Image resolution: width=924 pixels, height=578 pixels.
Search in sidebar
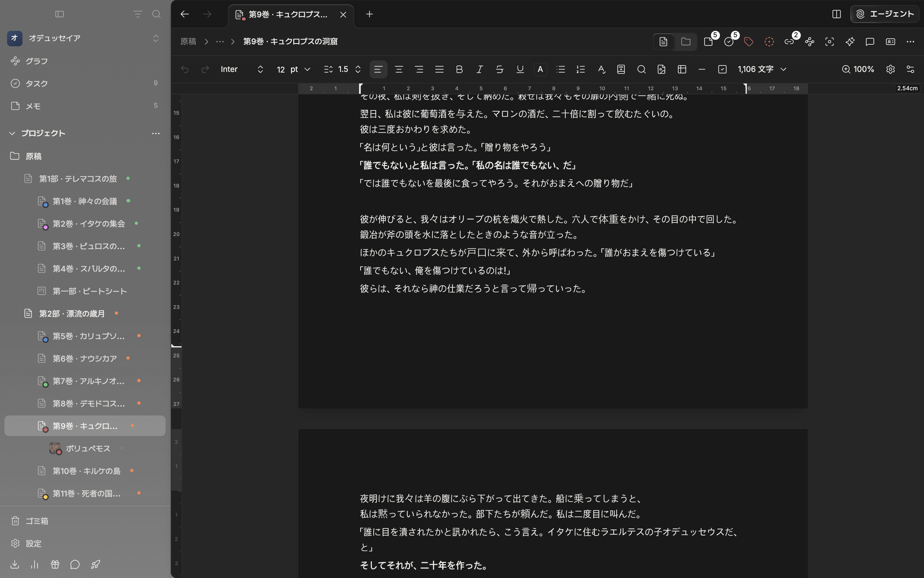click(156, 14)
